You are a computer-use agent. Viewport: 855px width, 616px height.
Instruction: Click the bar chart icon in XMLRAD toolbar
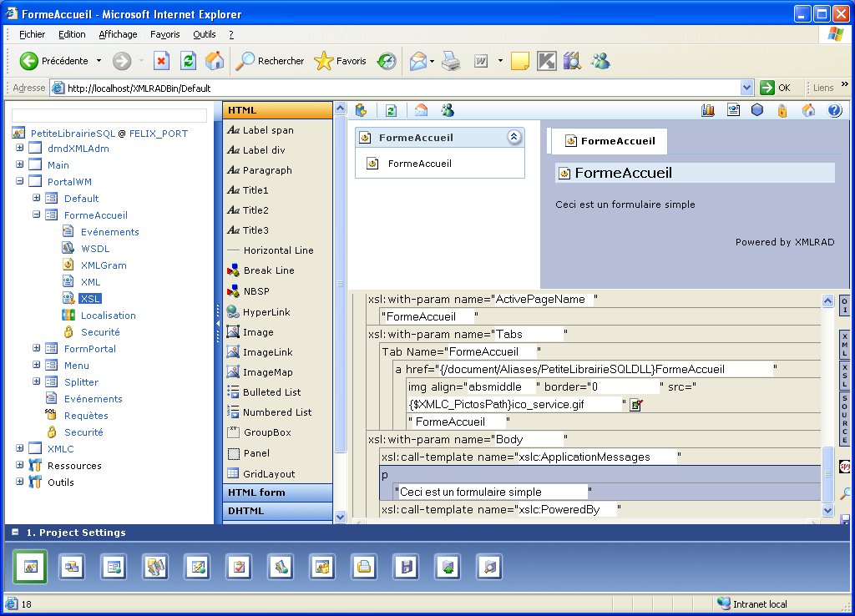click(x=709, y=110)
